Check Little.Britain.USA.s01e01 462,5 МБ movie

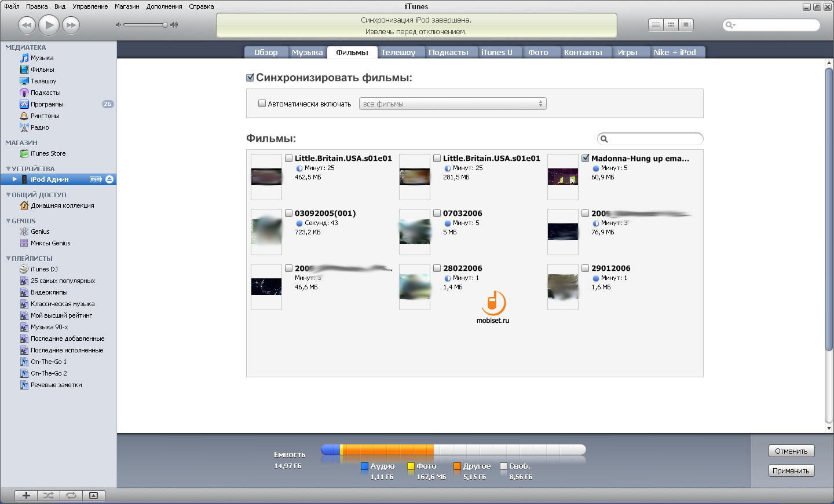288,158
